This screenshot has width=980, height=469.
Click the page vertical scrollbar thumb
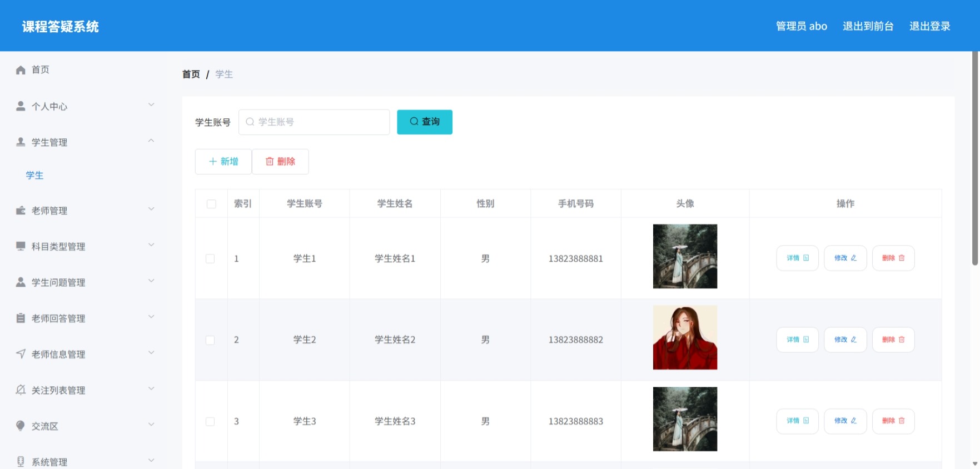[975, 158]
